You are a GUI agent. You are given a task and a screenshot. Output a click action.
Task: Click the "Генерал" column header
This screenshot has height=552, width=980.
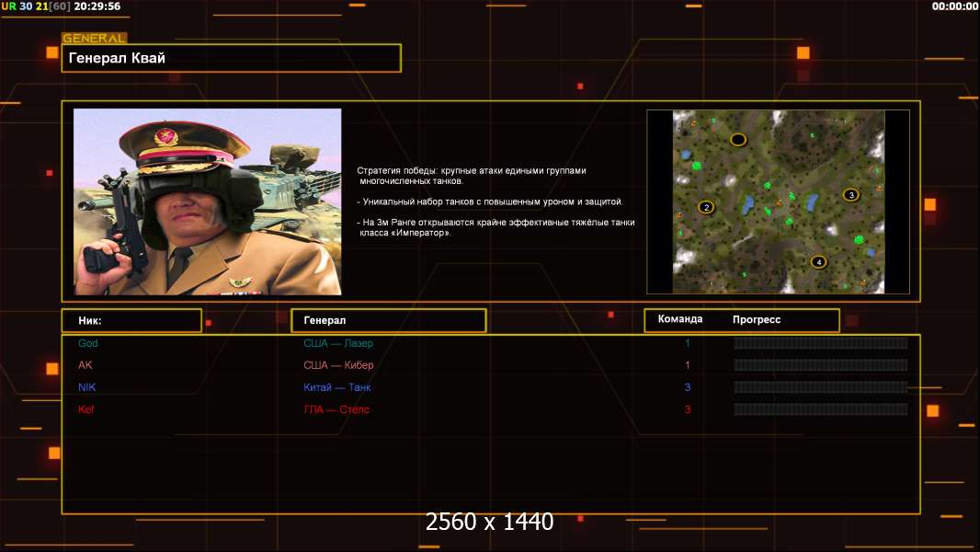pos(389,320)
